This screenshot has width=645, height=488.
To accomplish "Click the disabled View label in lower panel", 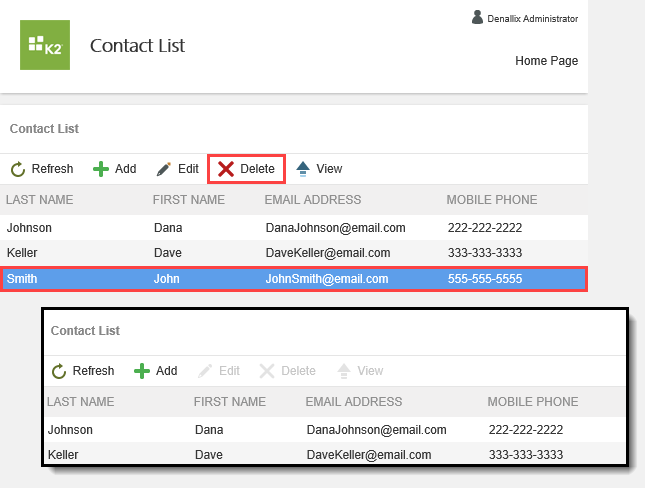I will (x=370, y=371).
